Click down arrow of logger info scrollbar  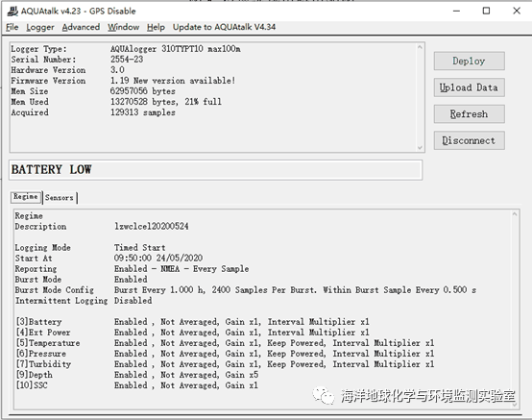pyautogui.click(x=420, y=147)
